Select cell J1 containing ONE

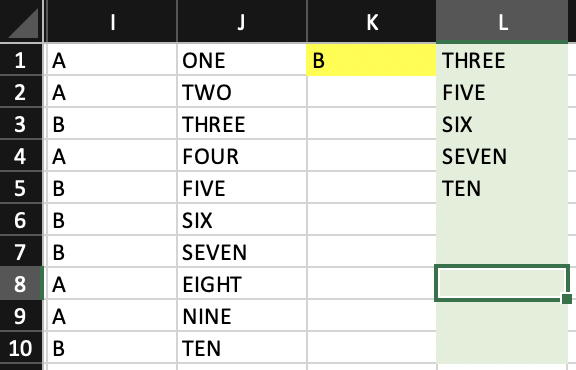coord(242,60)
